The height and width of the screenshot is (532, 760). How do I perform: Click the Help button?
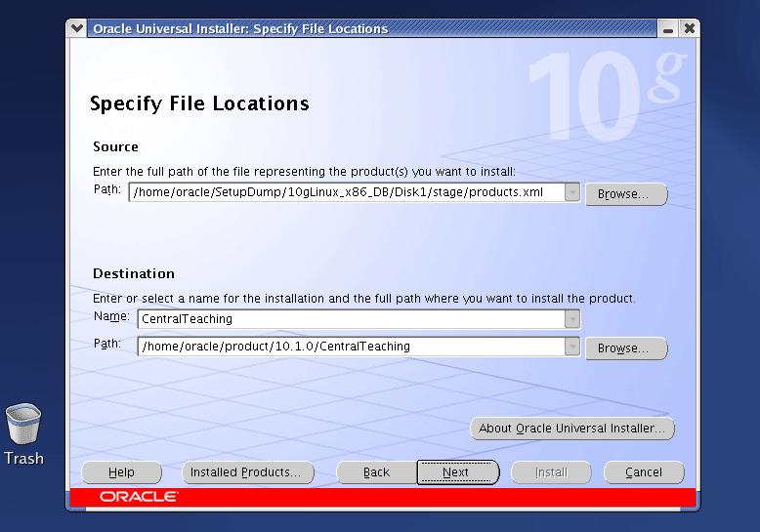[x=121, y=472]
